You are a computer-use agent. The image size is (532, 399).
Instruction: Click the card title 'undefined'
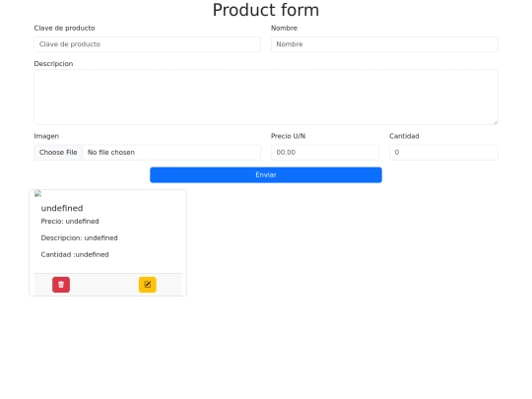(62, 208)
